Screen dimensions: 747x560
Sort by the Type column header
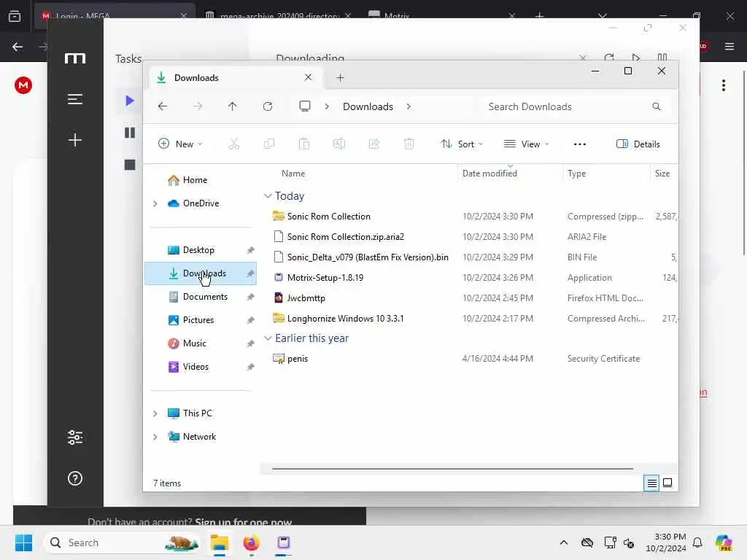[576, 174]
